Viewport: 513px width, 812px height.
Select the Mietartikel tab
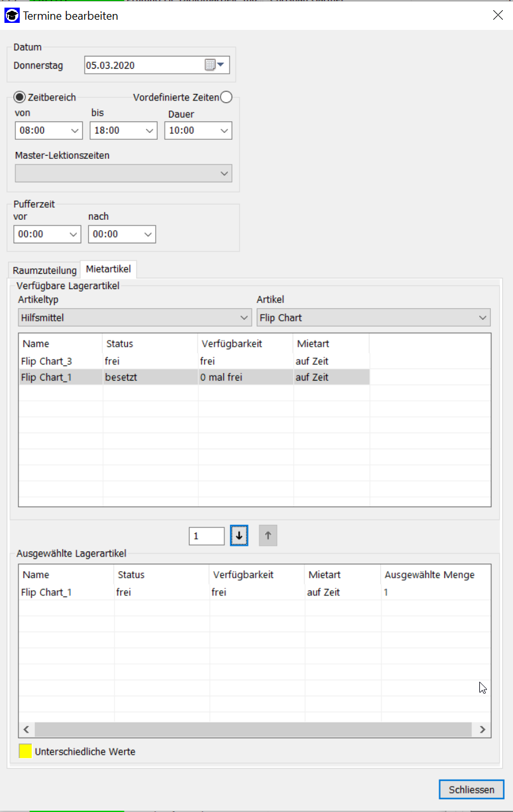pos(108,269)
